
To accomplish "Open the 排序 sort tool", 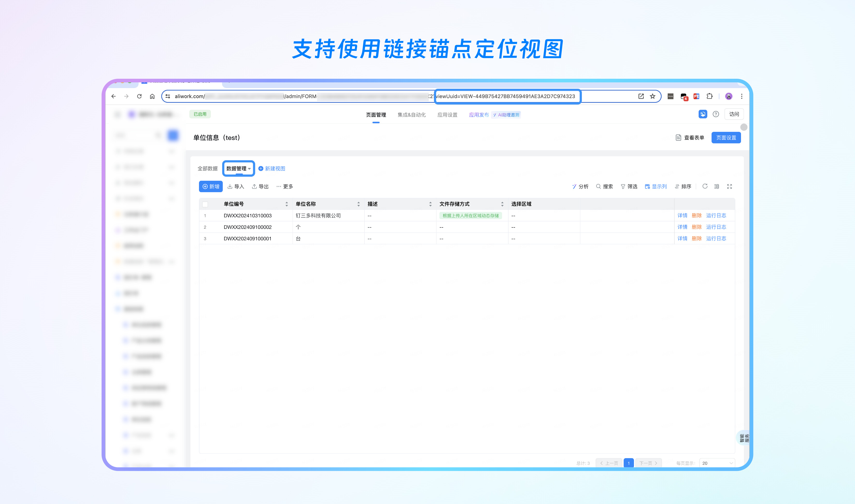I will (x=683, y=186).
